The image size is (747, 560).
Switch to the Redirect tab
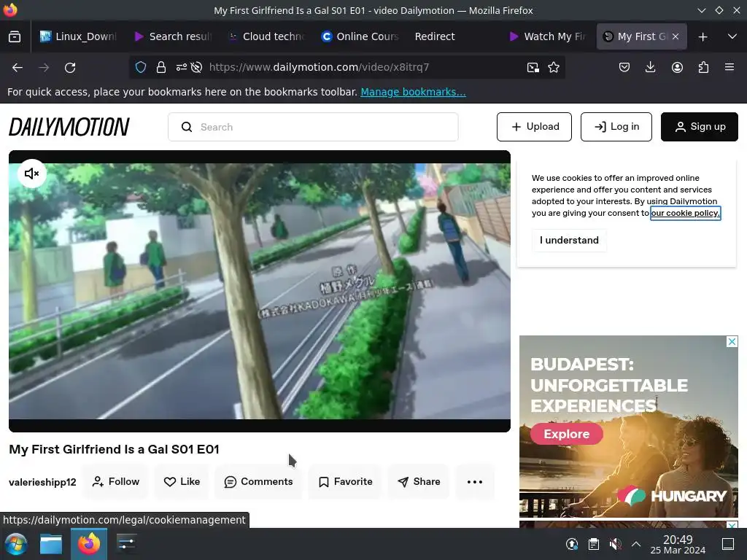tap(454, 36)
